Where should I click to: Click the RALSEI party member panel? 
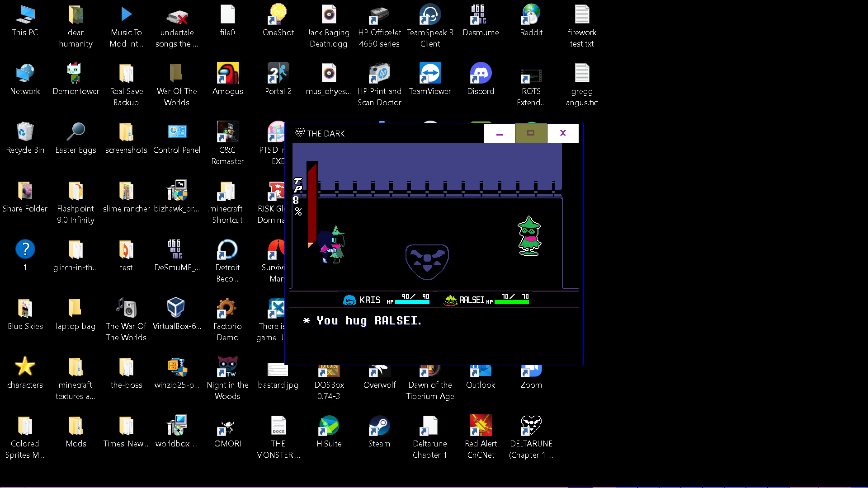point(486,300)
